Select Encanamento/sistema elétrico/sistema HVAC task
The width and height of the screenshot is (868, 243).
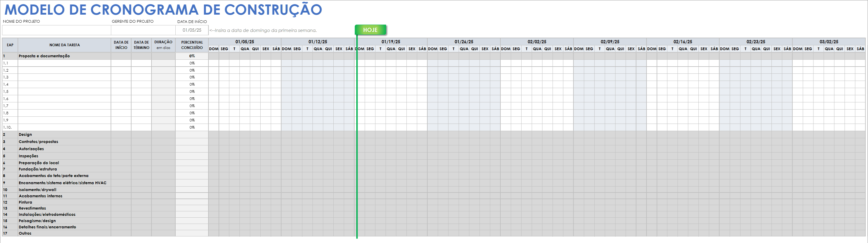coord(63,183)
